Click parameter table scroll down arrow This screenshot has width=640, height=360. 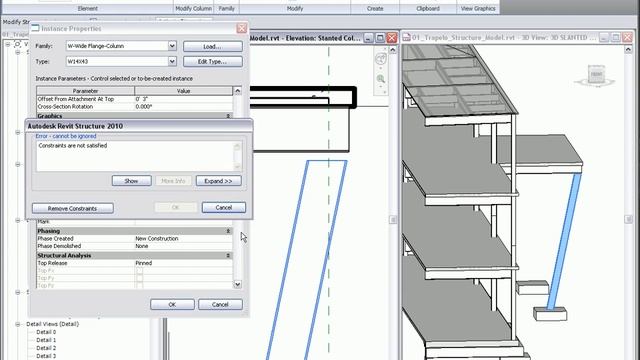click(237, 284)
